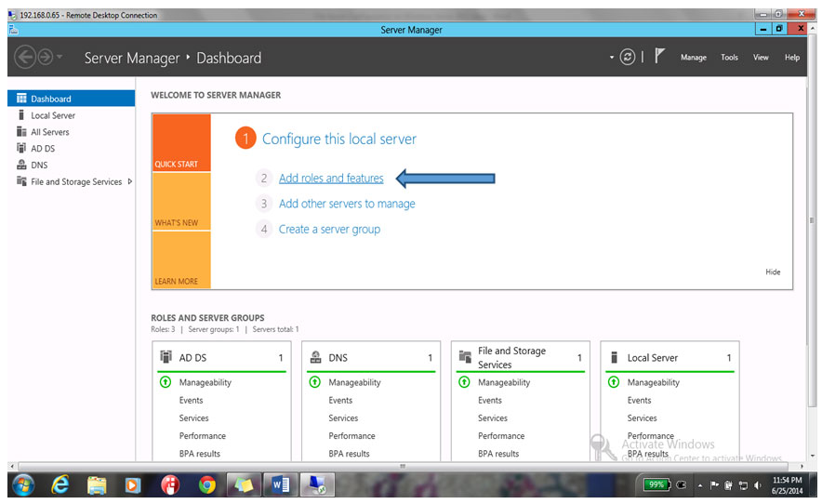The width and height of the screenshot is (822, 504).
Task: Click Add roles and features link
Action: pyautogui.click(x=331, y=179)
